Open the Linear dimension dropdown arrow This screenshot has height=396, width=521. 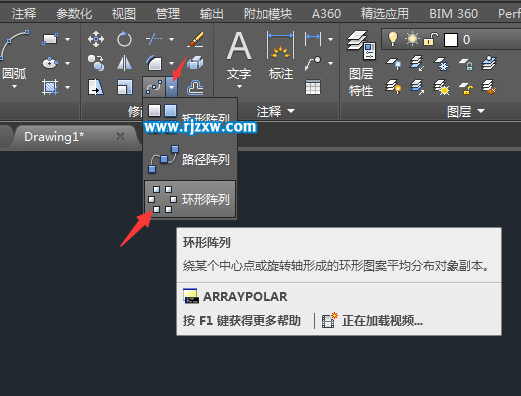tap(330, 39)
